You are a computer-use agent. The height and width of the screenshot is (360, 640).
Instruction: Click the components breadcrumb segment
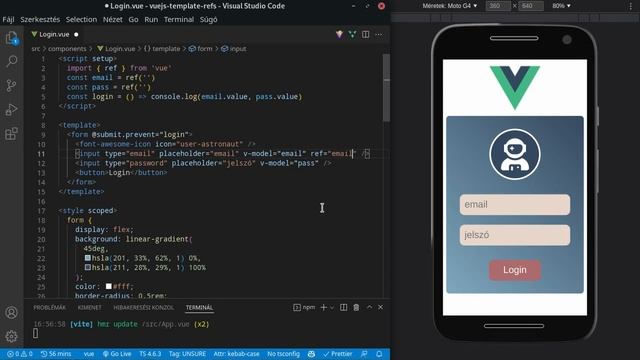tap(67, 49)
